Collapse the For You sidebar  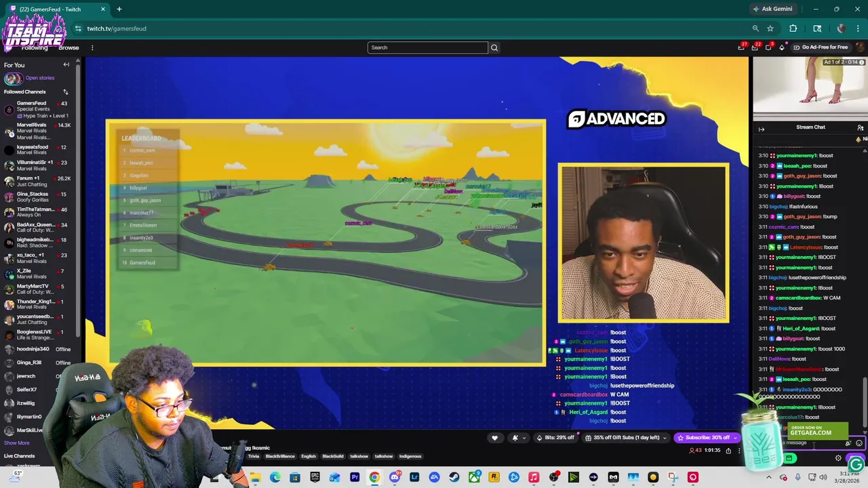point(66,65)
